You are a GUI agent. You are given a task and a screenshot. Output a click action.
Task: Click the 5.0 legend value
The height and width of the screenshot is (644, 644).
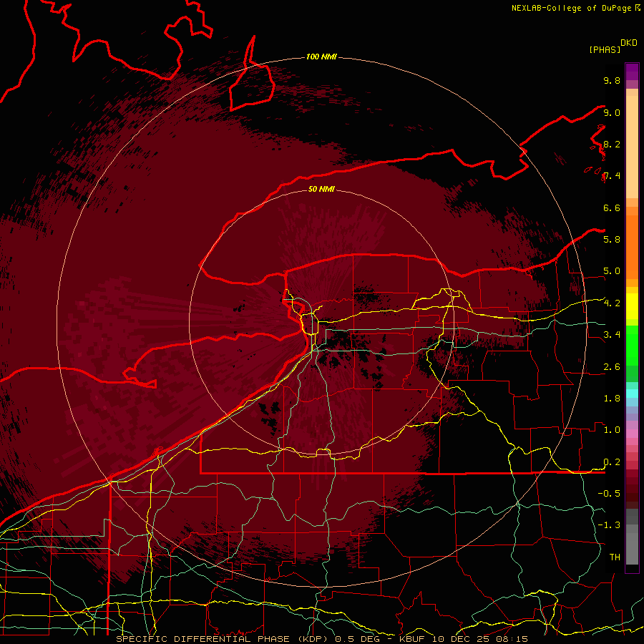pyautogui.click(x=612, y=271)
